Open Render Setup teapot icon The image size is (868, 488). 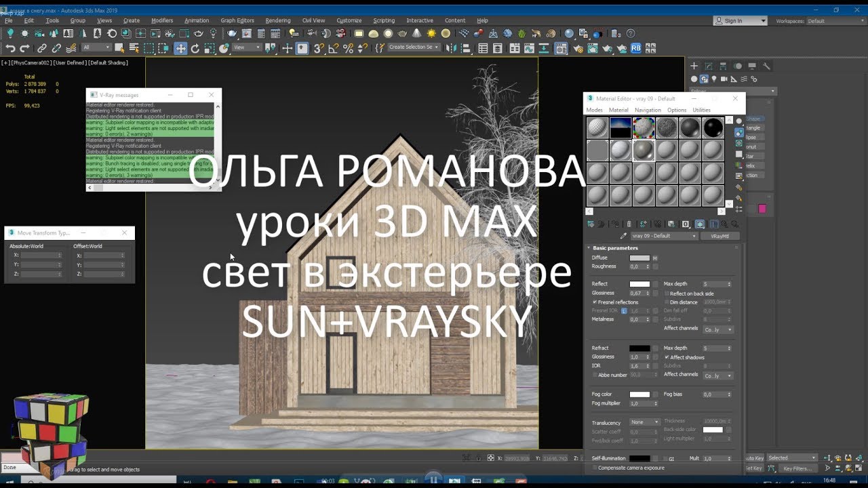pyautogui.click(x=578, y=48)
